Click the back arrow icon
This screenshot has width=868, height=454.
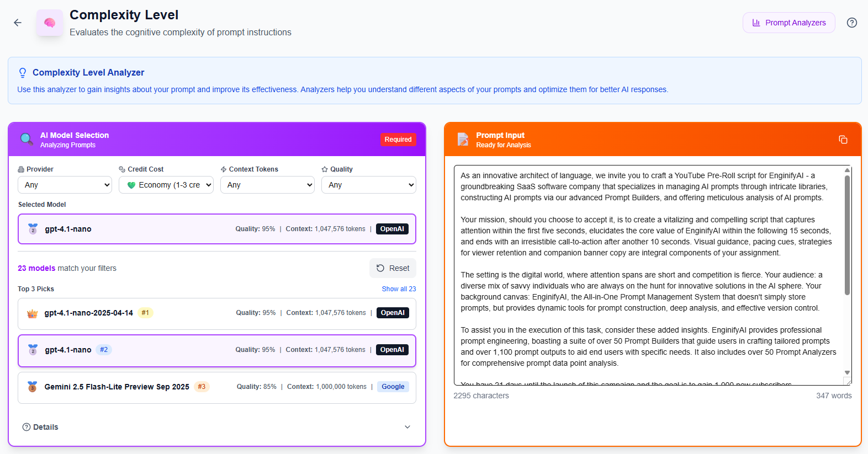click(x=18, y=23)
